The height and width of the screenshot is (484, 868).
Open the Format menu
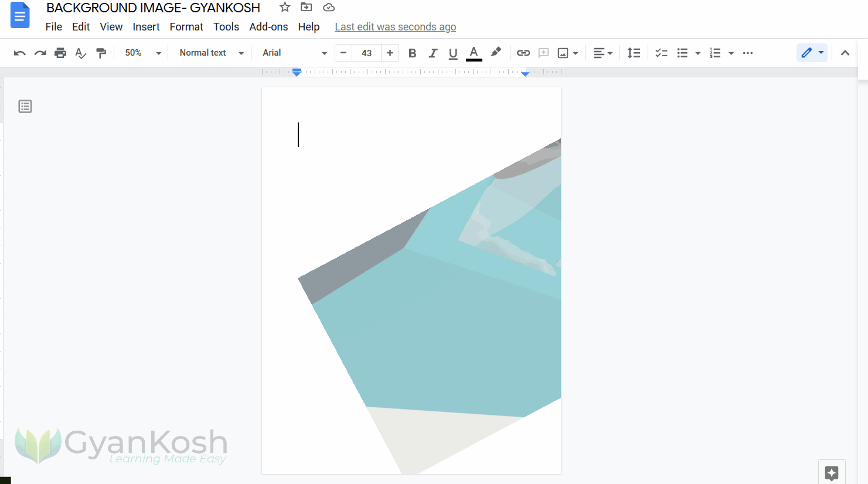[x=186, y=26]
